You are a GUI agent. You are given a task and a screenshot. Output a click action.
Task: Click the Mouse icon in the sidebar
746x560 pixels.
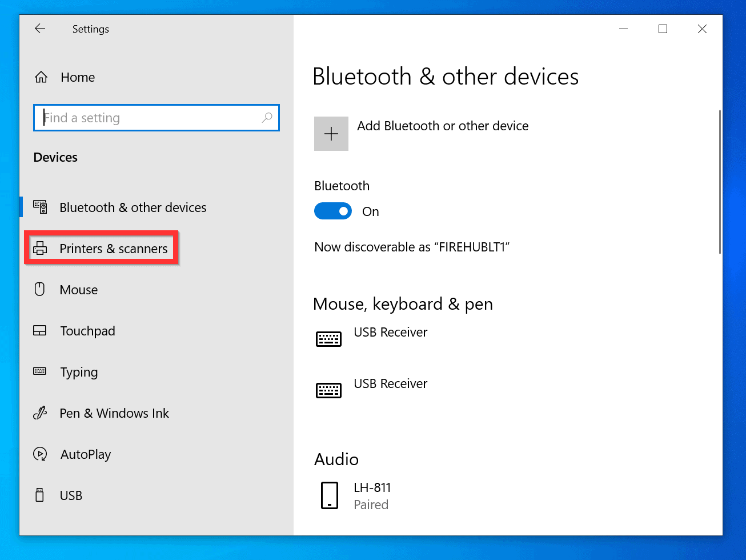[x=39, y=289]
